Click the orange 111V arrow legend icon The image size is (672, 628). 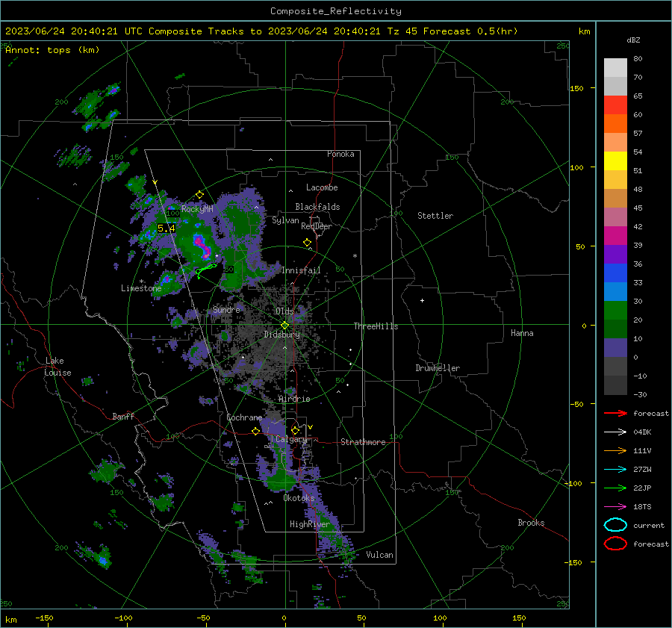point(615,450)
